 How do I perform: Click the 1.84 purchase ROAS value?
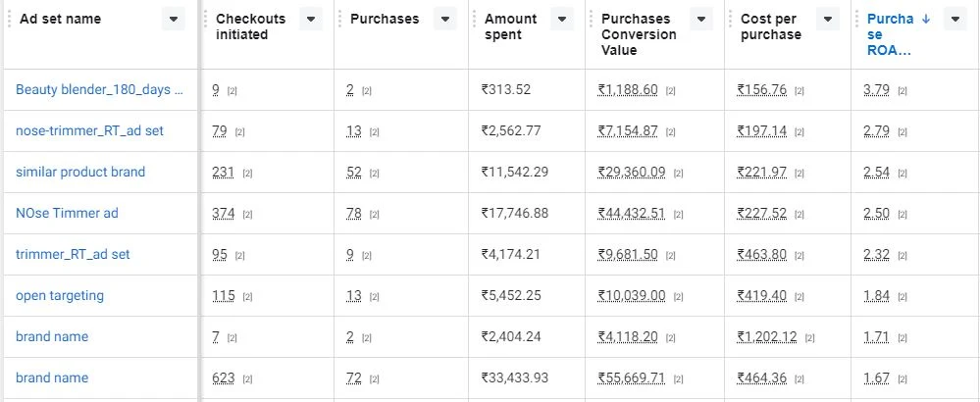click(876, 295)
